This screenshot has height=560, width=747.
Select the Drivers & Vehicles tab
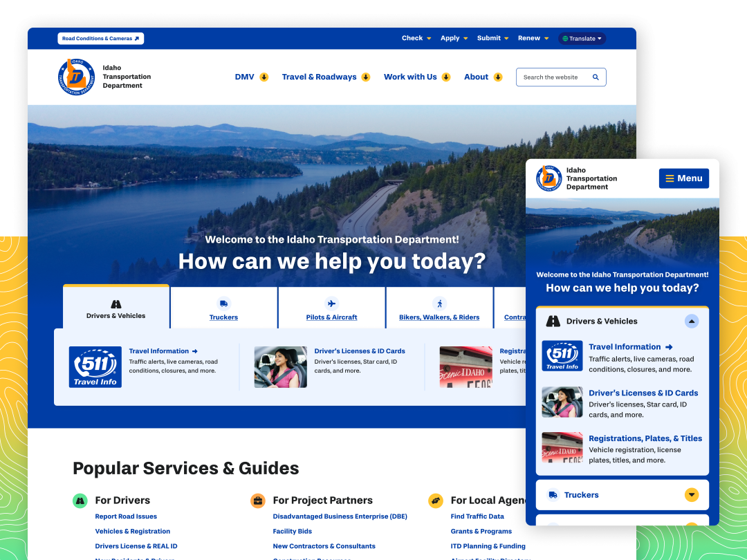click(x=116, y=308)
